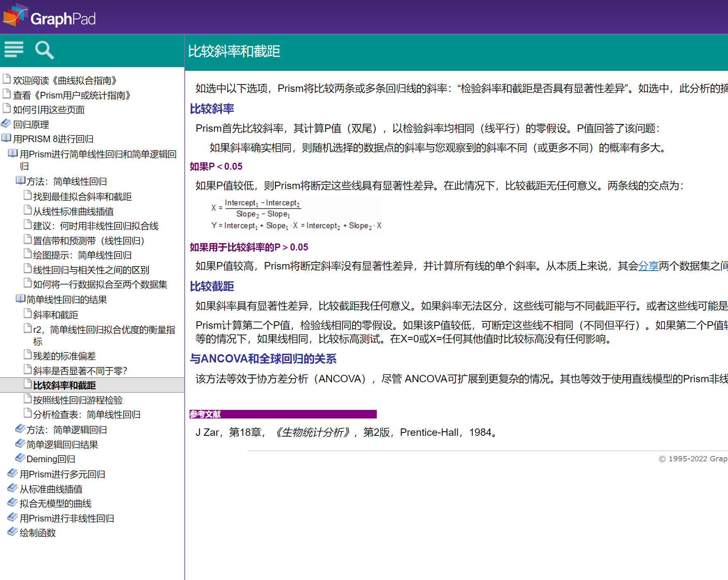The height and width of the screenshot is (580, 728).
Task: Select 绘制函数 chapter
Action: pyautogui.click(x=38, y=533)
